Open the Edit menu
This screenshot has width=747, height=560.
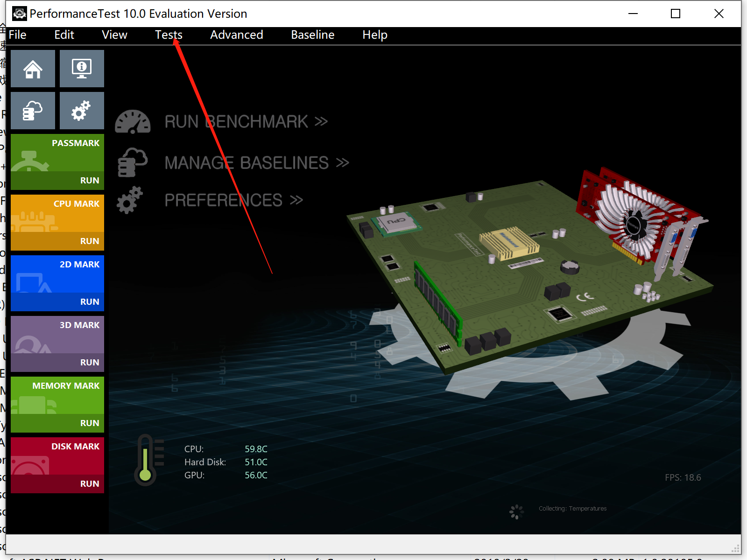click(x=64, y=35)
